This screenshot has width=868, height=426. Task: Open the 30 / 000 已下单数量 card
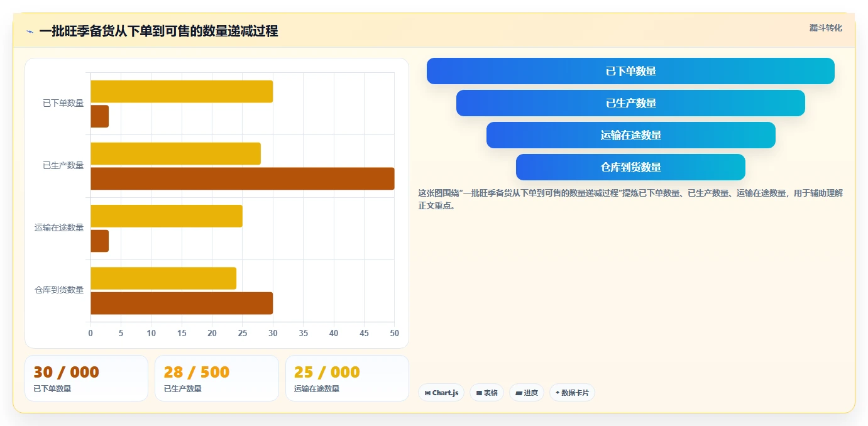tap(86, 378)
